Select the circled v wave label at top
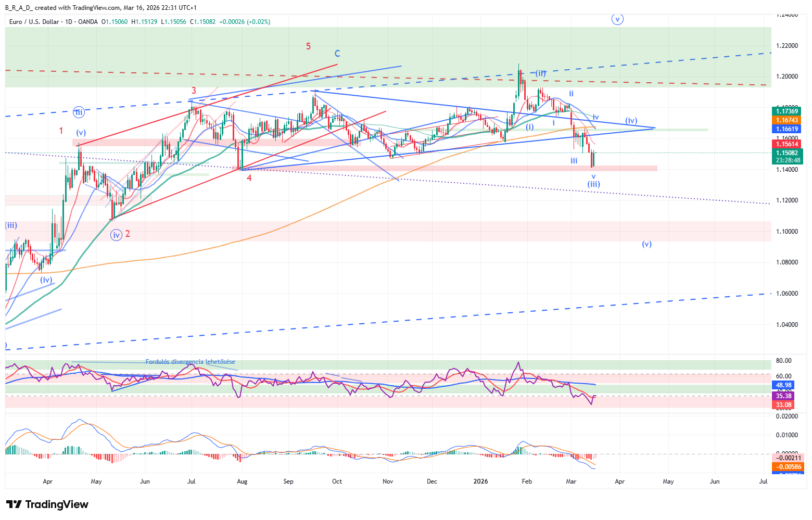Viewport: 812px width, 520px height. click(617, 19)
